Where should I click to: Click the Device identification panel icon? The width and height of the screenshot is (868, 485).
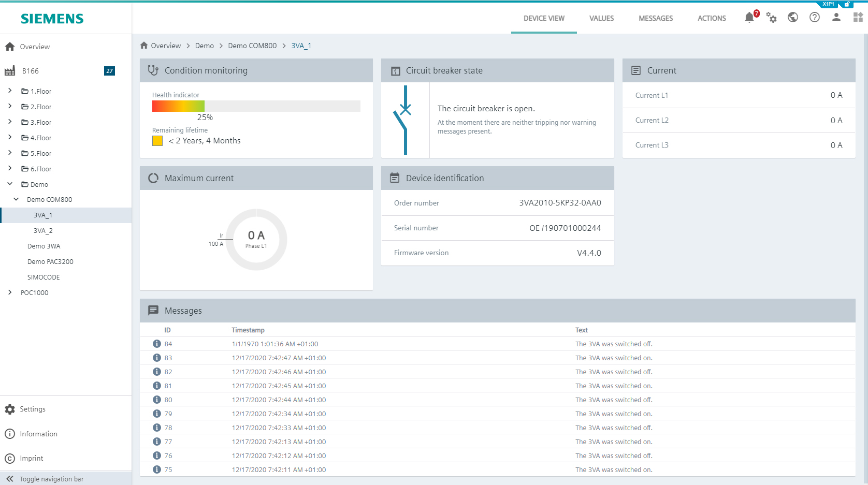pyautogui.click(x=395, y=178)
